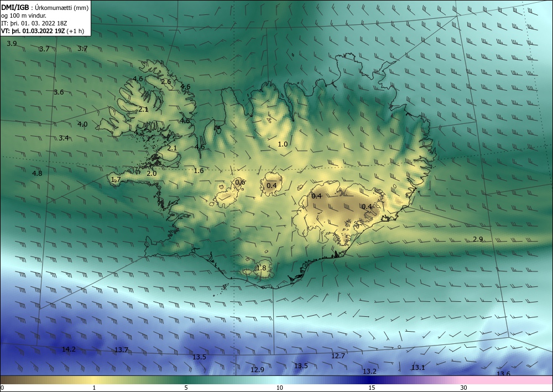This screenshot has height=392, width=553.
Task: Click the 2.9 value east of Iceland
Action: click(x=478, y=239)
